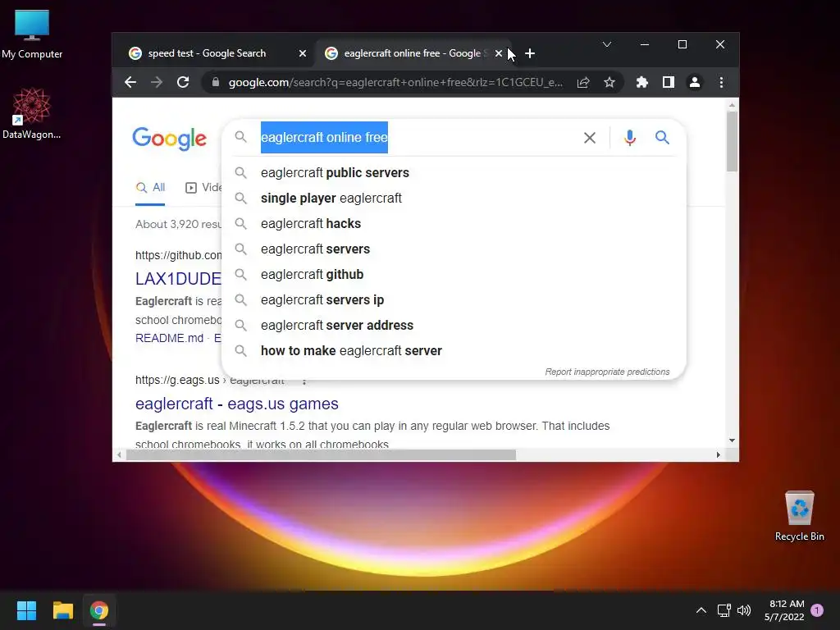The height and width of the screenshot is (630, 840).
Task: Show hidden tray icons chevron
Action: point(701,610)
